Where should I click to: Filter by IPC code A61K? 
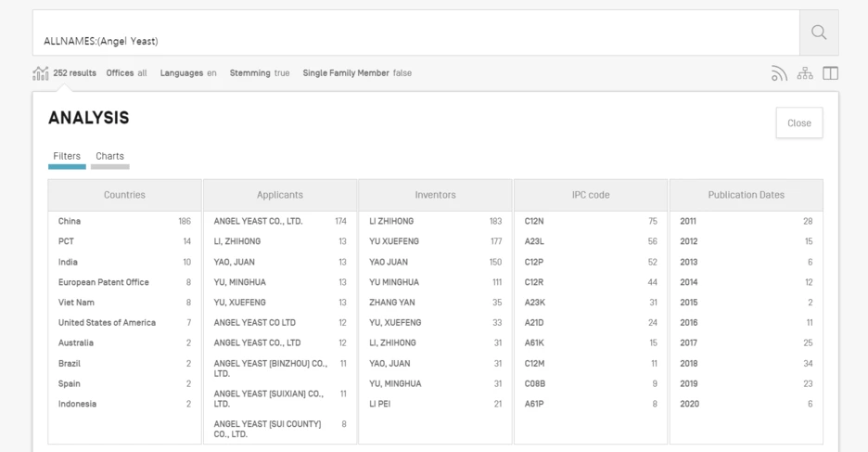(x=591, y=342)
